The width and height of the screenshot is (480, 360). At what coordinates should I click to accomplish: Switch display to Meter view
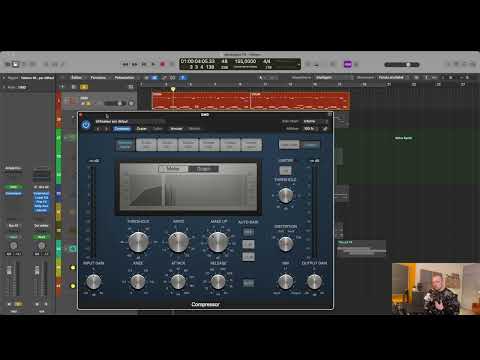[x=173, y=169]
